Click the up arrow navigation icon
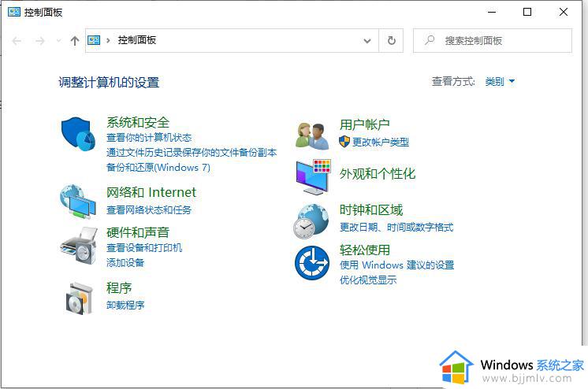 coord(75,40)
